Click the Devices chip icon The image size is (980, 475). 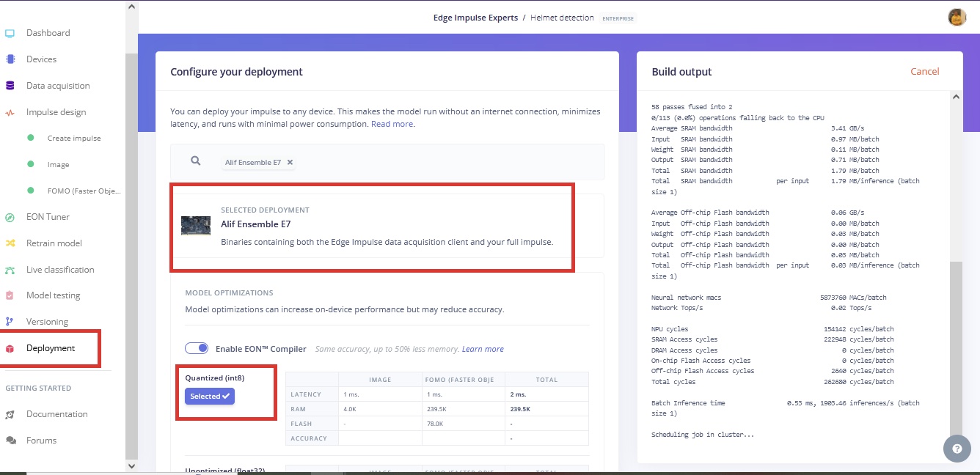click(x=10, y=59)
